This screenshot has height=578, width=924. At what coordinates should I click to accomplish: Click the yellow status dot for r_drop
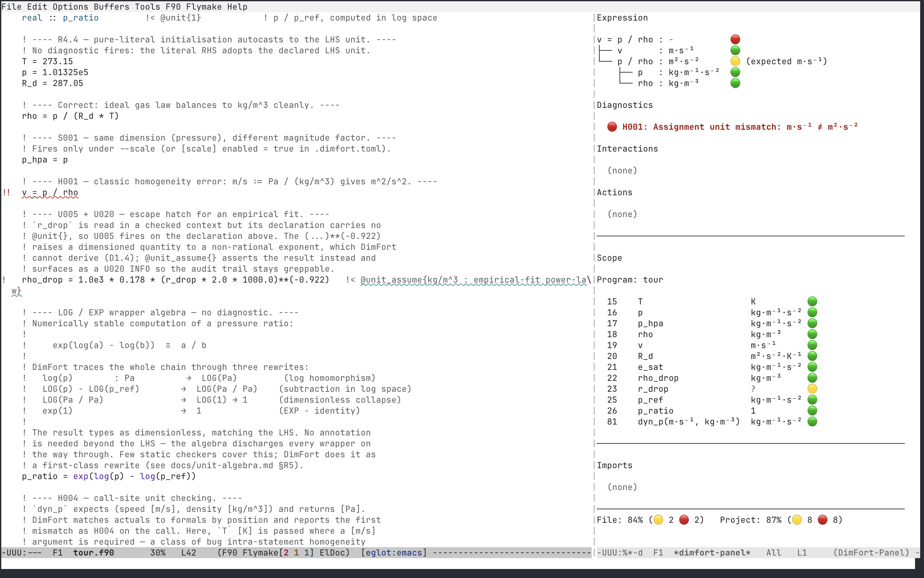(x=812, y=389)
